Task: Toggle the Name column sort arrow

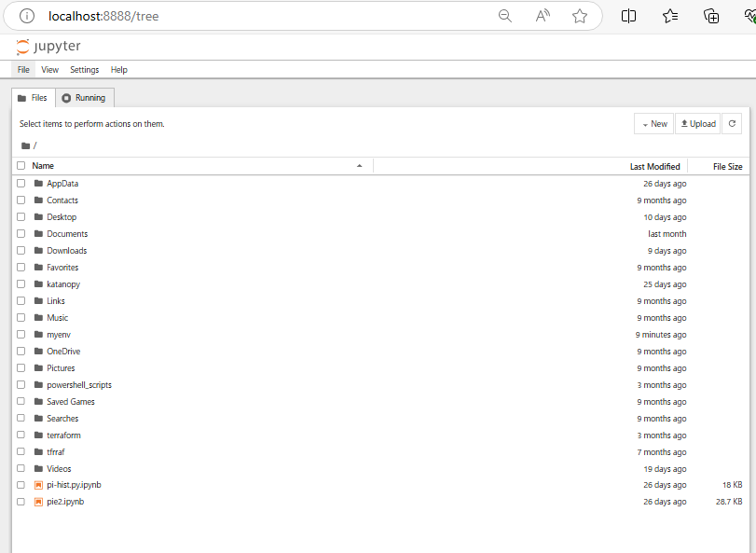Action: pos(360,165)
